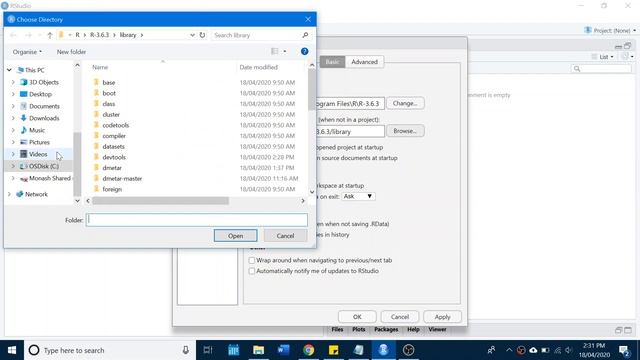This screenshot has height=360, width=640.
Task: Open the base folder
Action: point(109,82)
